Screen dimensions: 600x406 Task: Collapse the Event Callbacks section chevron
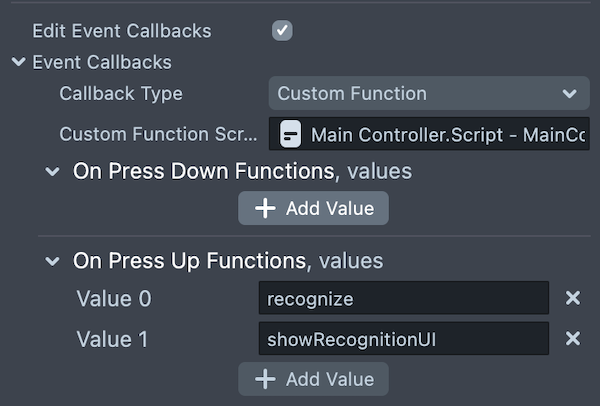(x=18, y=62)
